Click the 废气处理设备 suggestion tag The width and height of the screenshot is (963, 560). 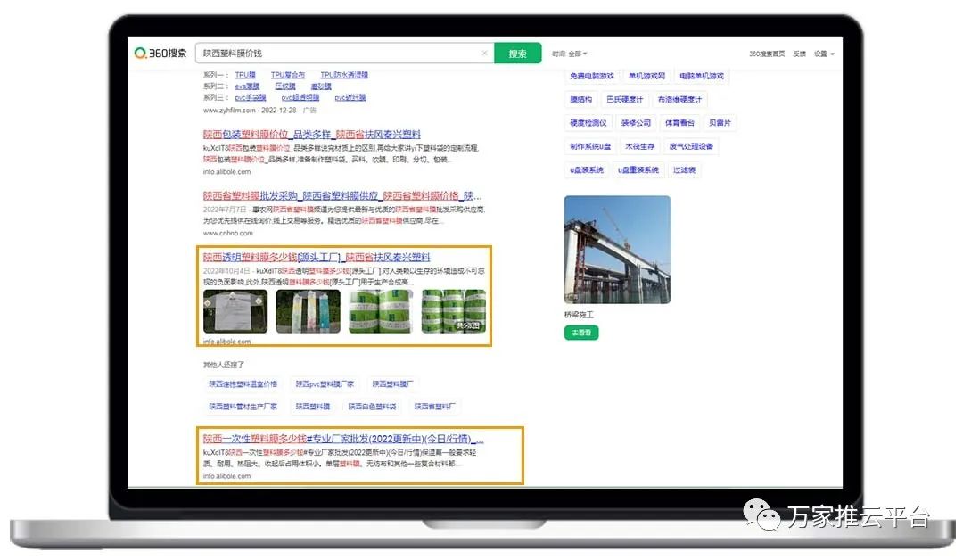coord(692,146)
